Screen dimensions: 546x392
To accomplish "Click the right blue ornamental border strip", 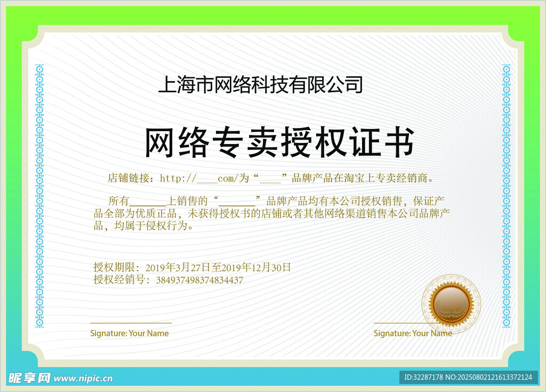I will [506, 196].
